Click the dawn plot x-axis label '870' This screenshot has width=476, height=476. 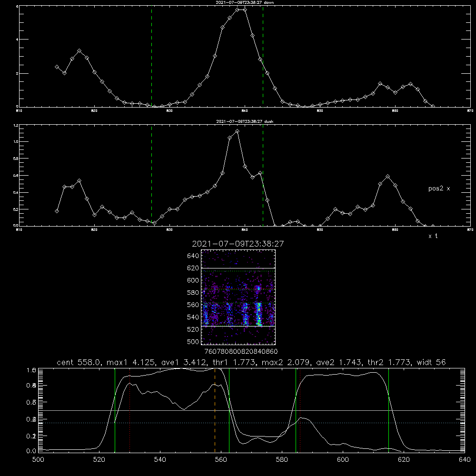(470, 111)
